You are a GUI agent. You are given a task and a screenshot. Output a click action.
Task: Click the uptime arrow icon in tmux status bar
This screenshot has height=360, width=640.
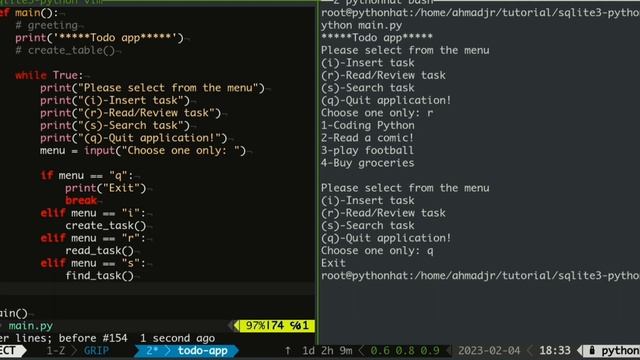(x=288, y=351)
